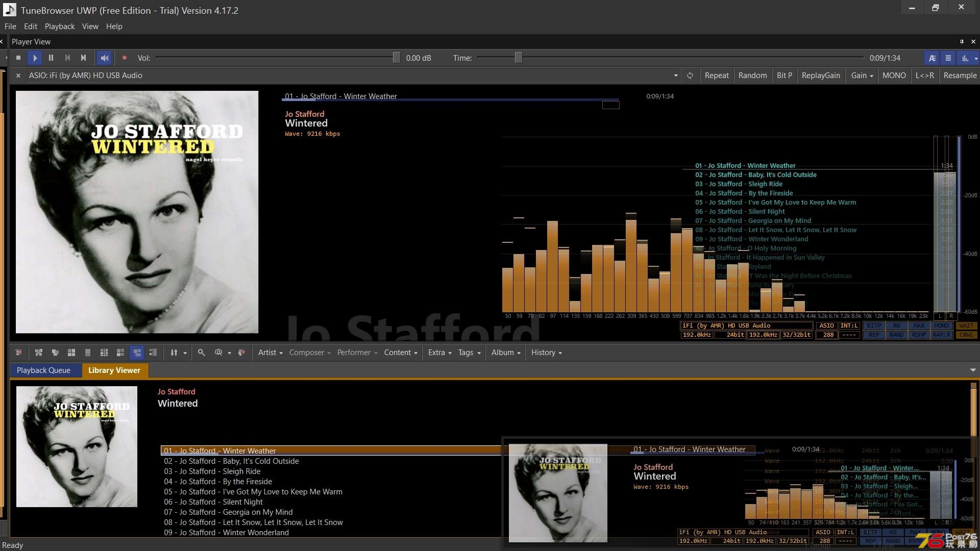
Task: Pause the current track
Action: (51, 58)
